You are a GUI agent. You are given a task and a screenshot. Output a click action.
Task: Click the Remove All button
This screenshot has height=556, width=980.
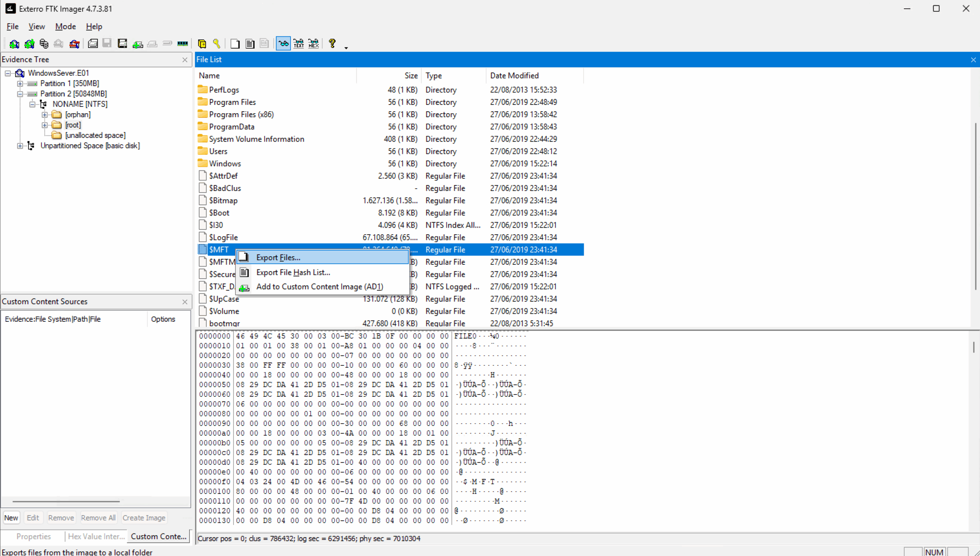pyautogui.click(x=98, y=518)
